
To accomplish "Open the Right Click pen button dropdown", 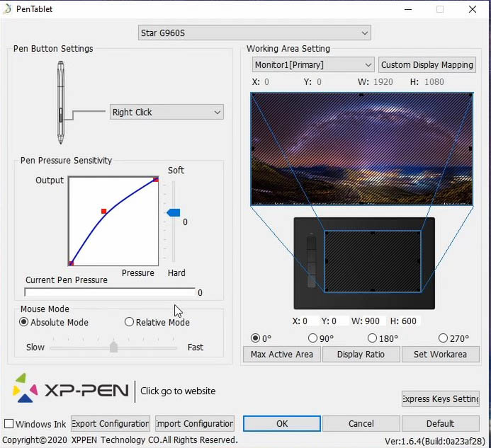I will point(167,112).
